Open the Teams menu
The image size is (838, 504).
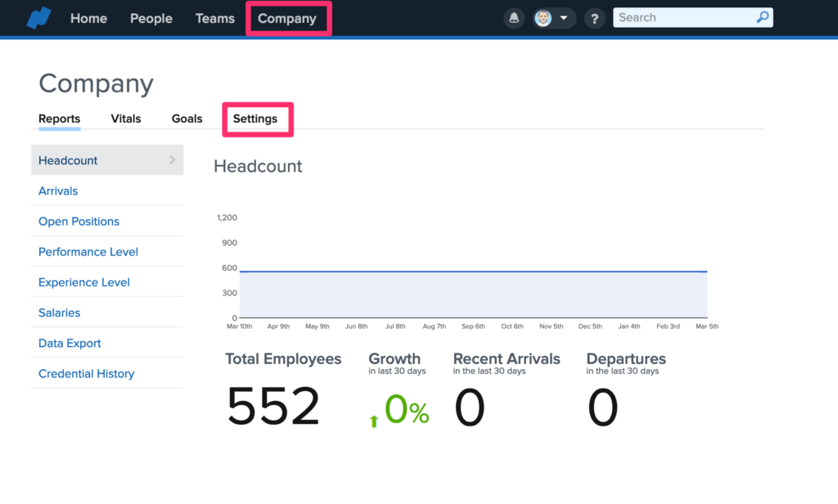(x=215, y=18)
